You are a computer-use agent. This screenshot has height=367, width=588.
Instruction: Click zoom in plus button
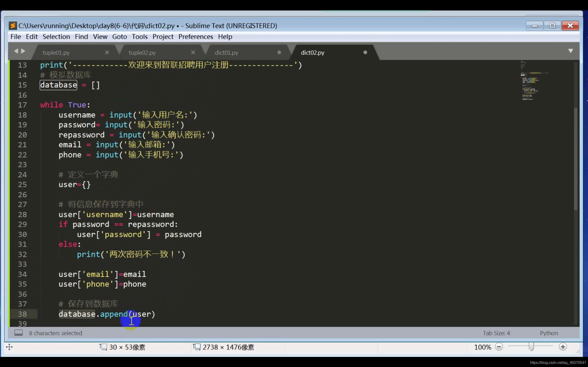563,347
